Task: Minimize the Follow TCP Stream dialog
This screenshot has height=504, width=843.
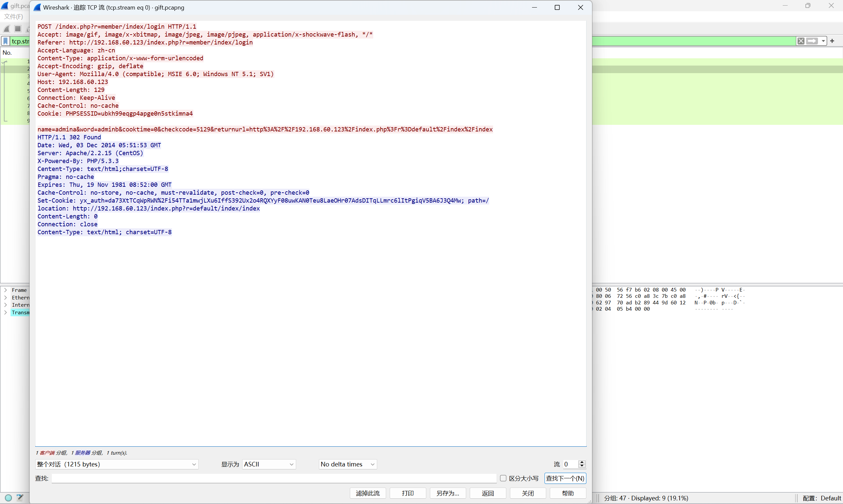Action: point(534,8)
